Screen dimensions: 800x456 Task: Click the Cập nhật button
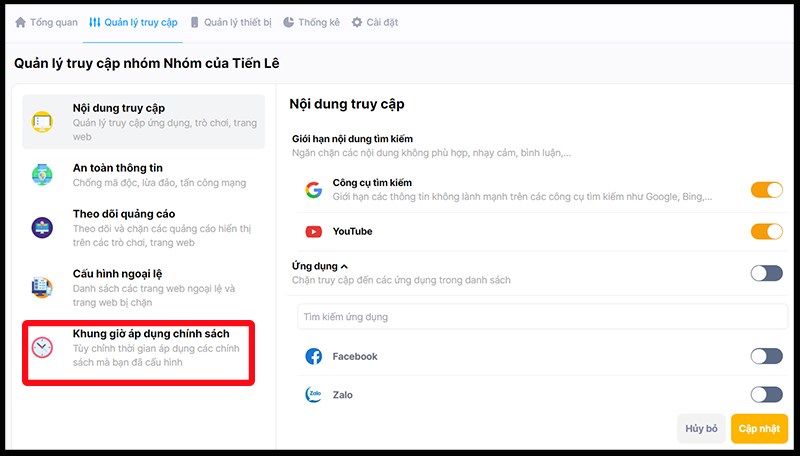pyautogui.click(x=759, y=428)
